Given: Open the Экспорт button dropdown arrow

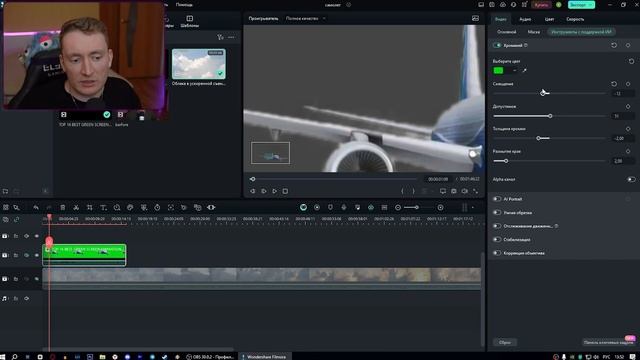Looking at the screenshot, I should [590, 5].
